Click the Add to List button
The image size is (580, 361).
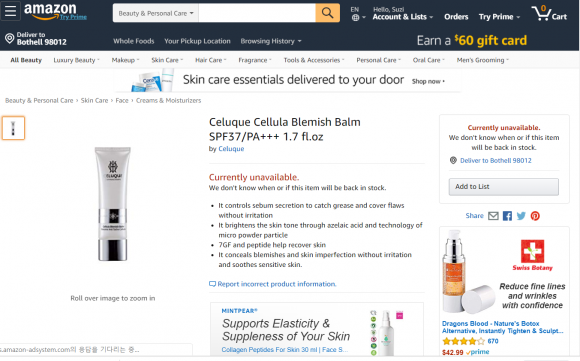[503, 187]
